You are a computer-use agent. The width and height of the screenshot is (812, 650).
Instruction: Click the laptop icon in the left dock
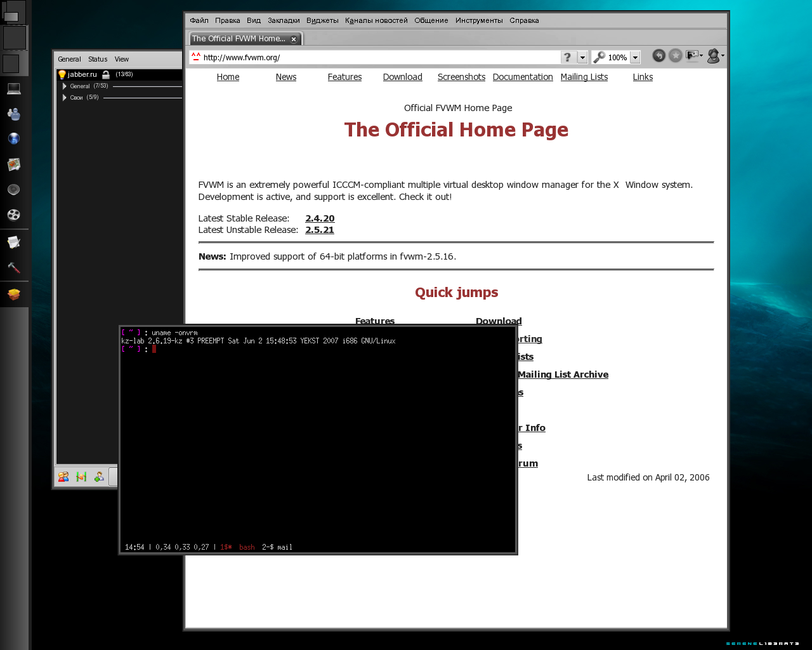14,89
